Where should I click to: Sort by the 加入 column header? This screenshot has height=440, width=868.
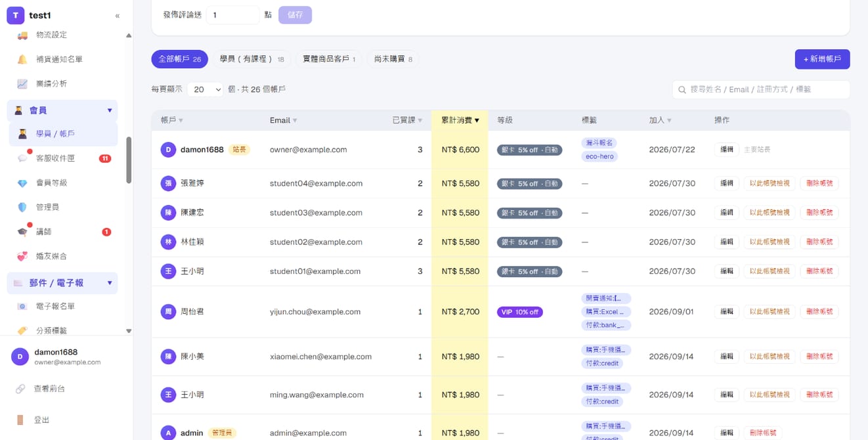point(660,120)
